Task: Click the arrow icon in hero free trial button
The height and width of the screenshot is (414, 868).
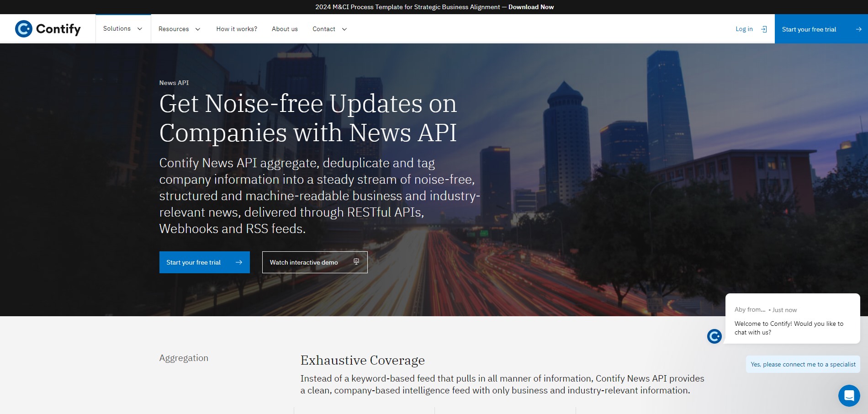Action: 239,262
